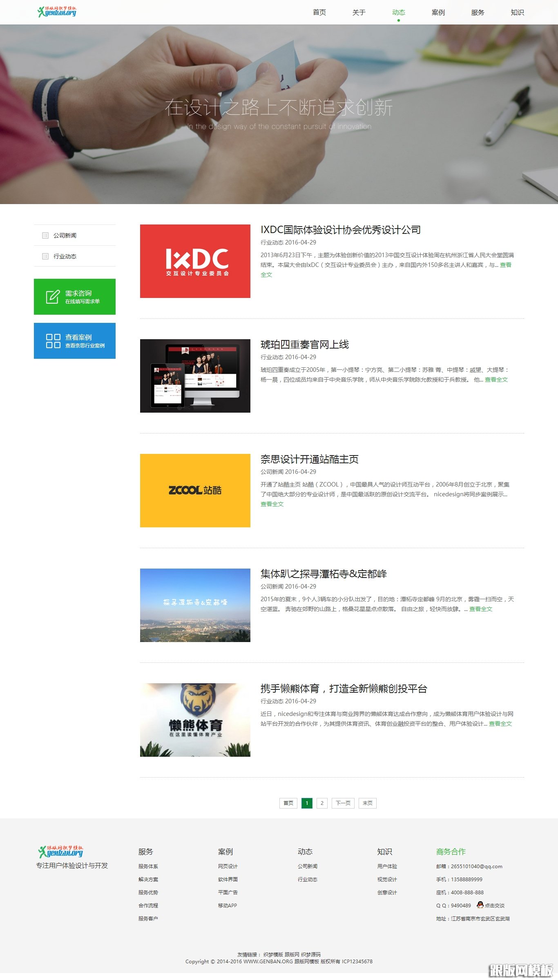Screen dimensions: 558x980
Task: Click the footer genban.org logo
Action: (x=61, y=851)
